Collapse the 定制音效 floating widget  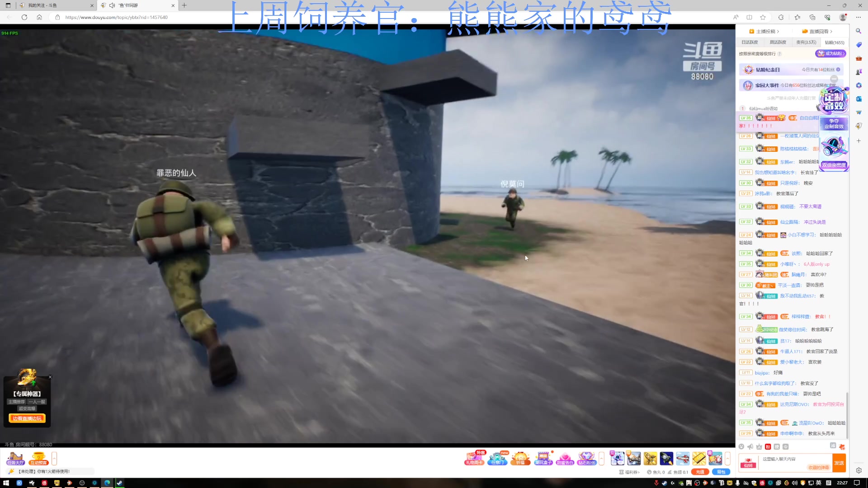tap(834, 79)
